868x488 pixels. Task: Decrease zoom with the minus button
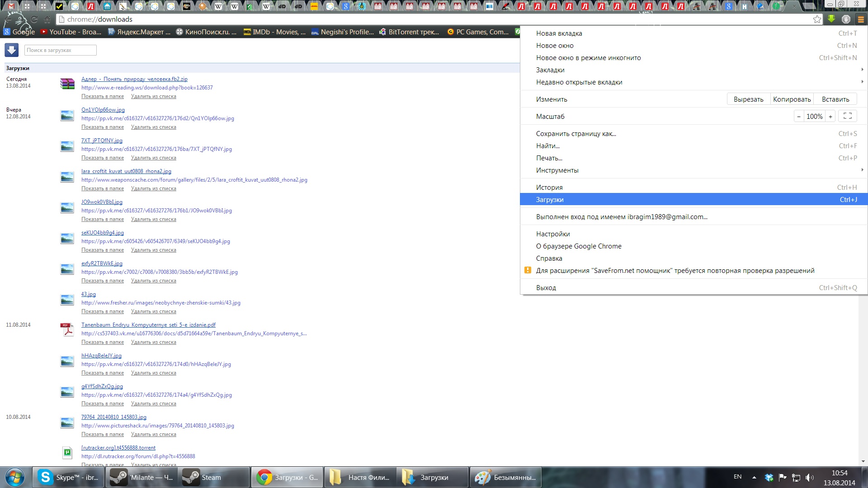(x=799, y=117)
